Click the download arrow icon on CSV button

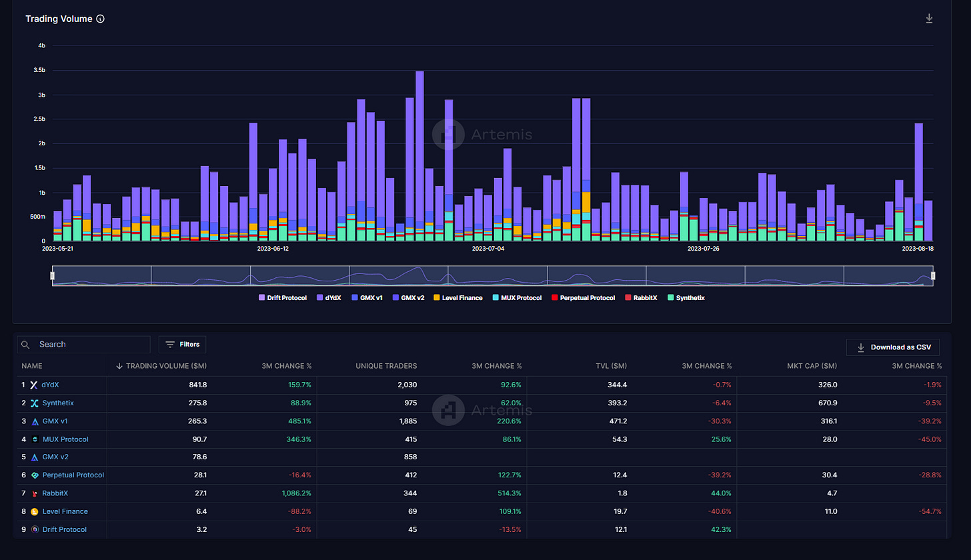coord(861,347)
